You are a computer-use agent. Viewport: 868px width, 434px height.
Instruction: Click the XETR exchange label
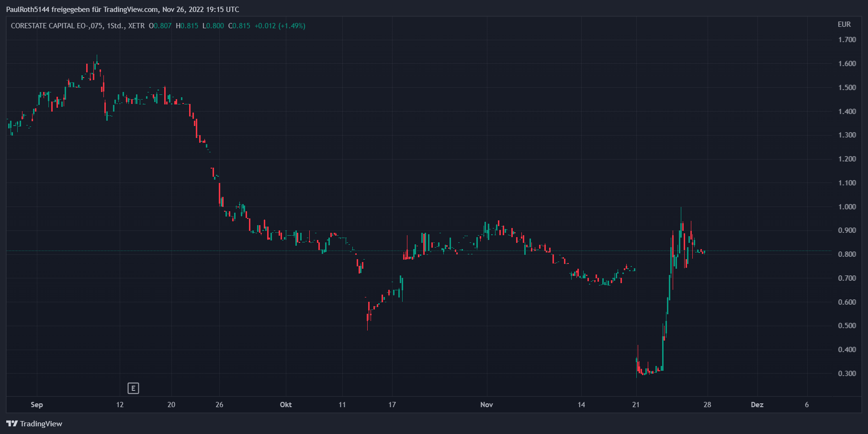(136, 26)
